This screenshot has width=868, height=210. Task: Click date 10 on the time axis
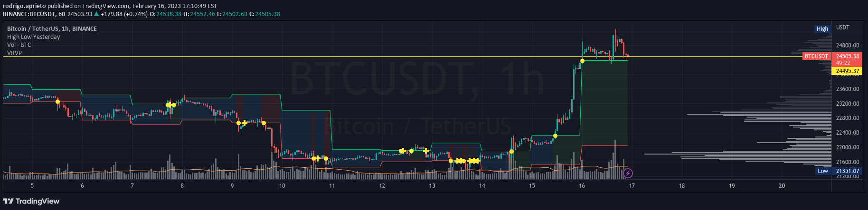tap(282, 186)
